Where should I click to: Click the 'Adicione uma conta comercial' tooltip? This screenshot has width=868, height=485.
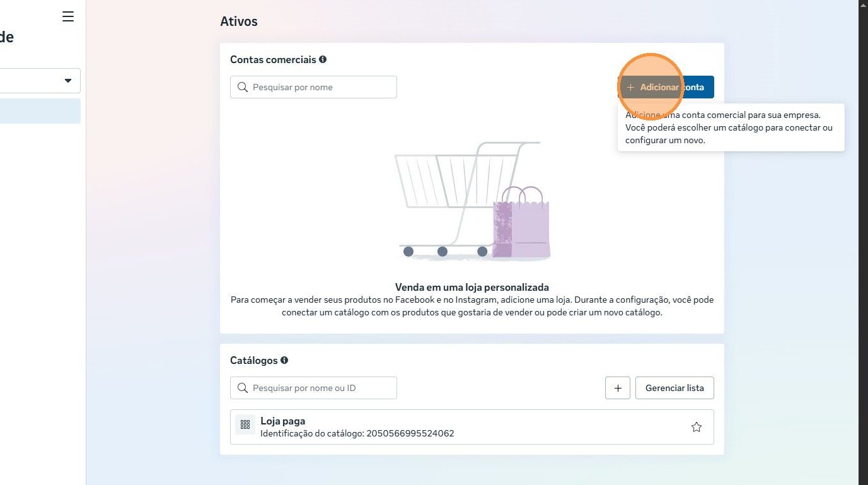click(x=730, y=128)
